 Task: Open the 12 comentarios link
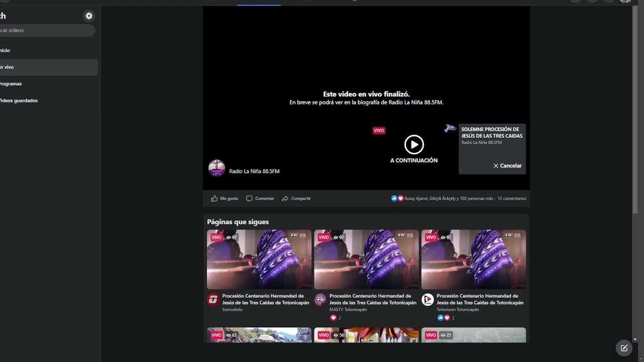point(512,199)
